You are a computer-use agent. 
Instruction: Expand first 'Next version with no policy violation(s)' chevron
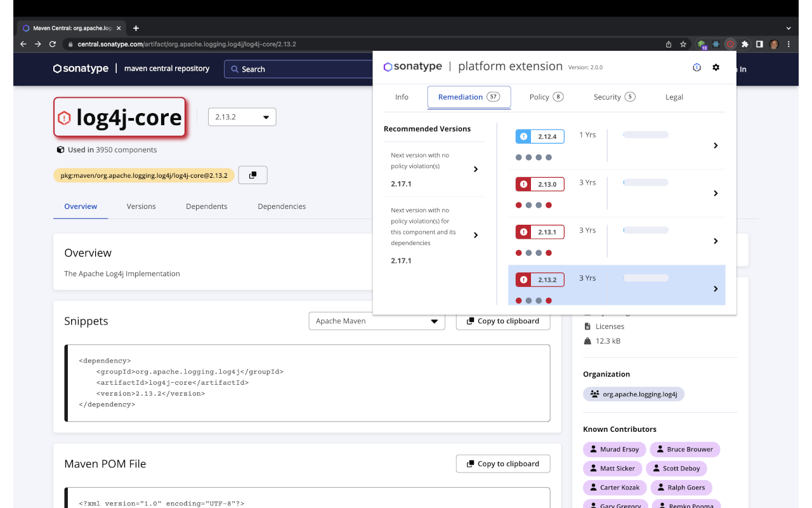click(x=476, y=169)
